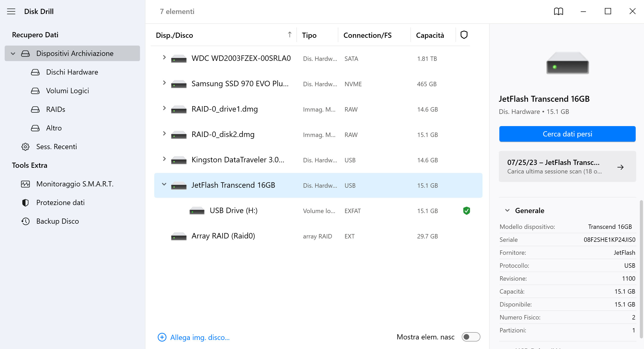
Task: Collapse the Generale section
Action: coord(508,210)
